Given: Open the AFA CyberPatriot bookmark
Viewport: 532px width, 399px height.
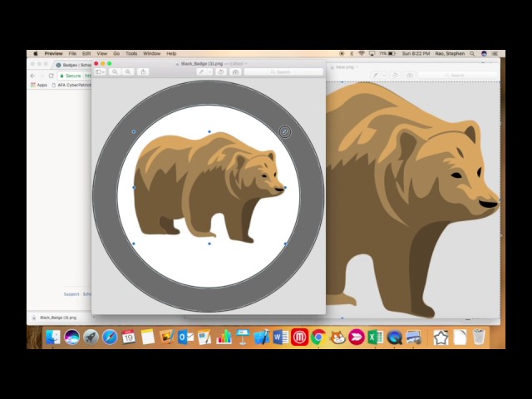Looking at the screenshot, I should [x=71, y=85].
